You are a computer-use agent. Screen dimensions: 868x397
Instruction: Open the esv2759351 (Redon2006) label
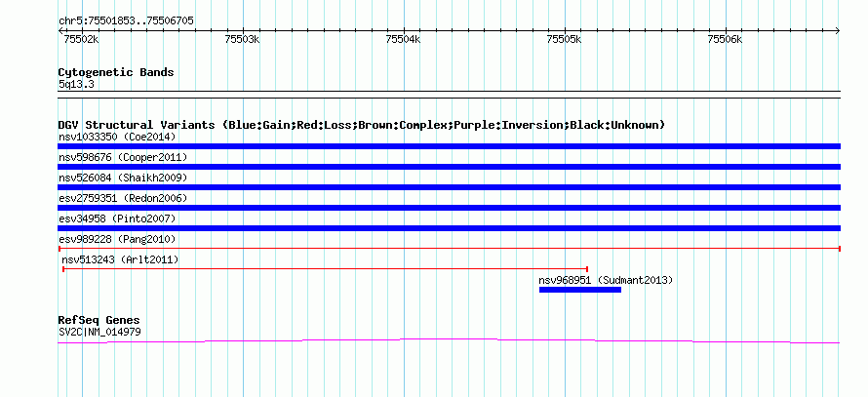(123, 198)
